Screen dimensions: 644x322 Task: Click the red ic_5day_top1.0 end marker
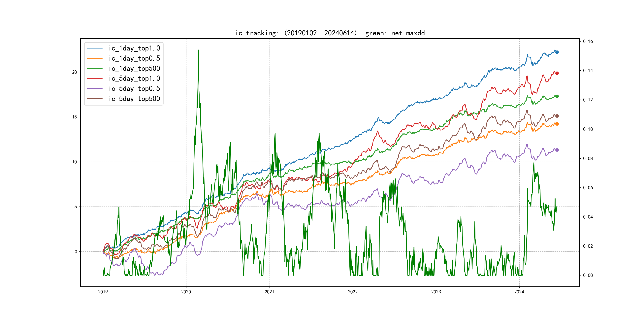557,73
